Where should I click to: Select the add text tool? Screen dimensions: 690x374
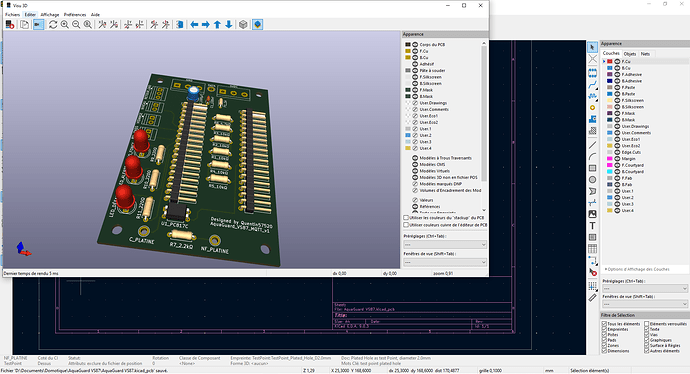point(592,226)
